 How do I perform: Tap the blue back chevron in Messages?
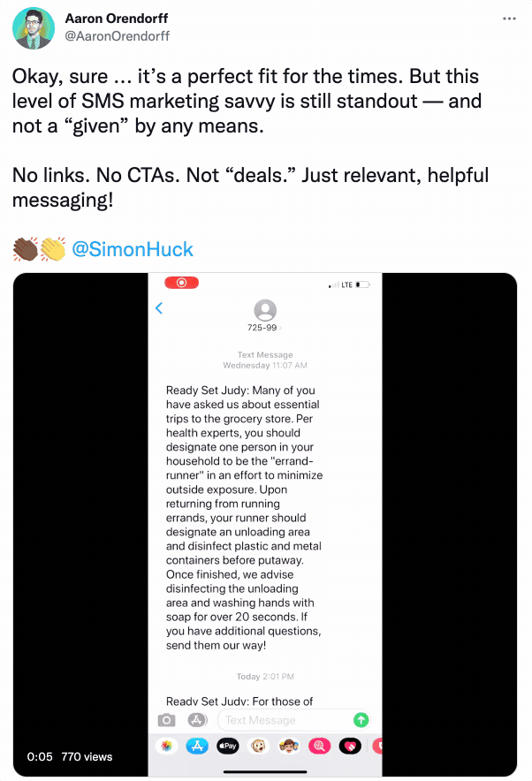tap(159, 308)
